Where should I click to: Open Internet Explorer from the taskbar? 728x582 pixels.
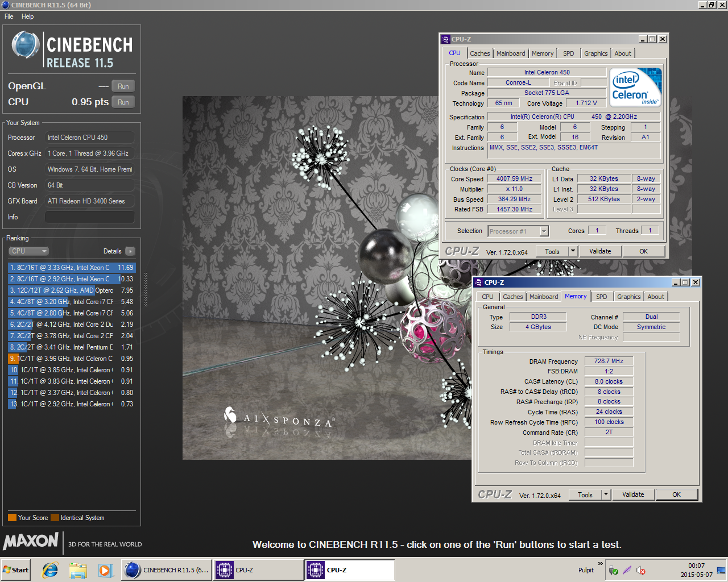51,570
